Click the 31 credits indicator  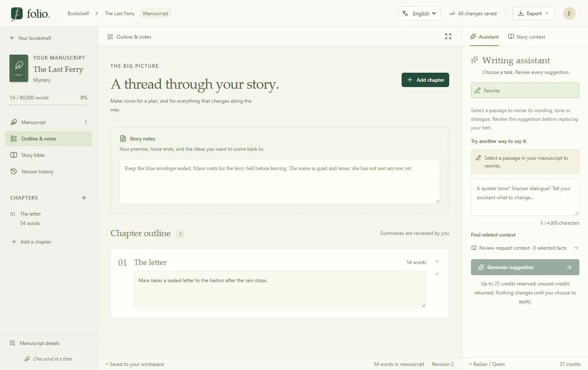click(570, 364)
